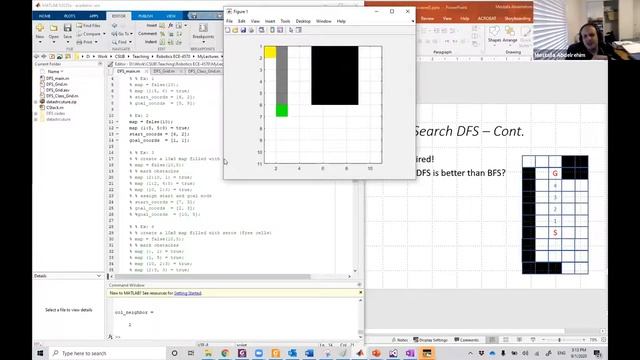Open the DFS_Grid.m editor tab
The image size is (640, 360).
tap(164, 71)
